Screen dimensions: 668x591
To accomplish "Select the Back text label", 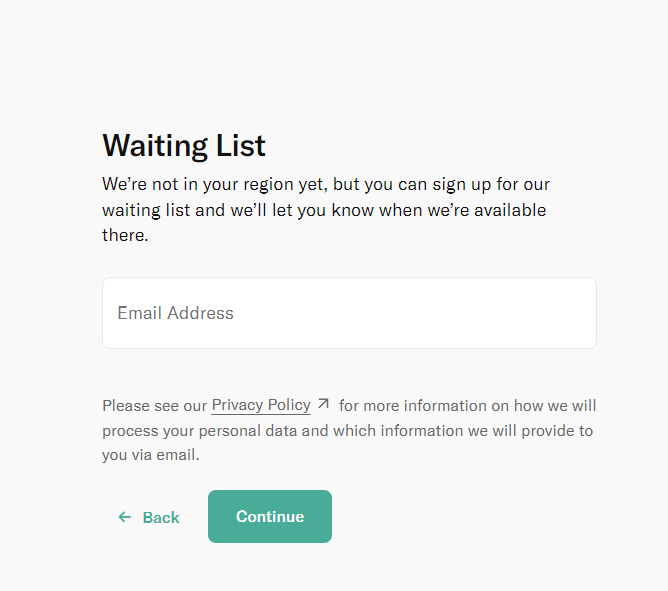I will coord(161,518).
